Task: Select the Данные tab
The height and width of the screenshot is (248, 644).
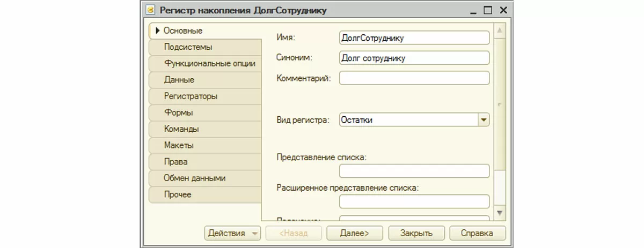Action: click(x=179, y=80)
